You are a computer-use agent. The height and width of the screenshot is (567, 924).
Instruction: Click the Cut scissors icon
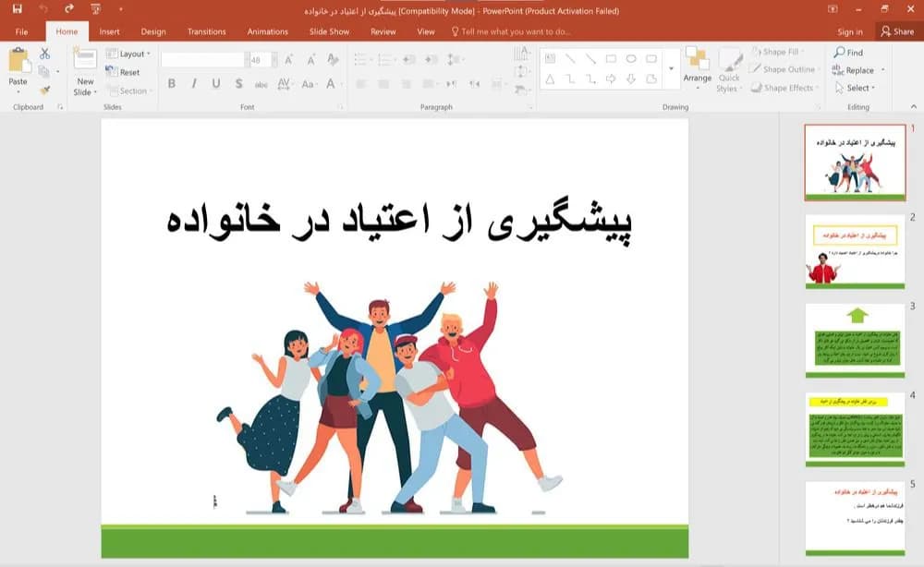(x=44, y=54)
